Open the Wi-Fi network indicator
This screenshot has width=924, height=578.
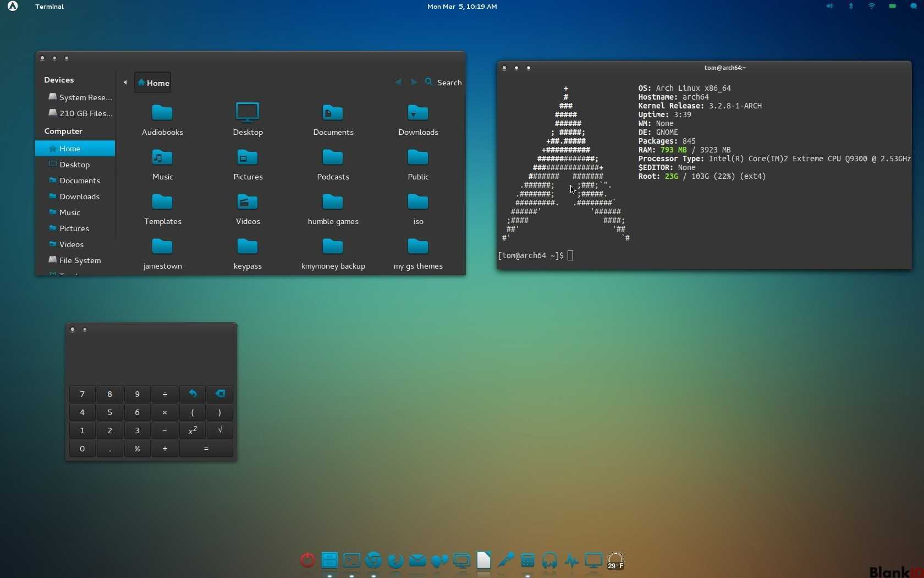872,7
